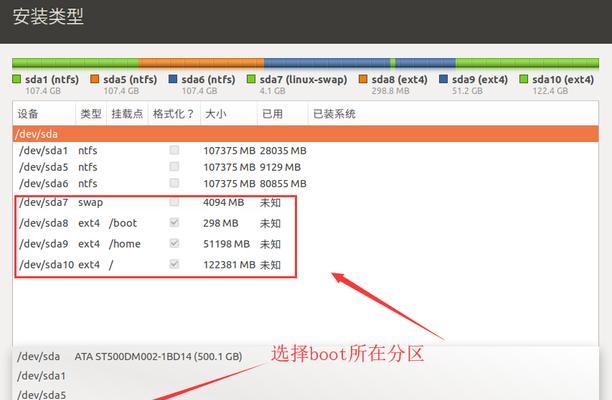Choose /dev/sda1 in bootloader device dropdown
This screenshot has width=612, height=400.
305,376
